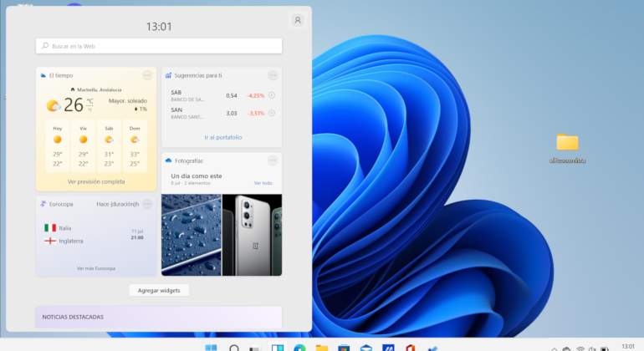Image resolution: width=644 pixels, height=351 pixels.
Task: Open 'Ver más Eurocopa' link
Action: [96, 268]
